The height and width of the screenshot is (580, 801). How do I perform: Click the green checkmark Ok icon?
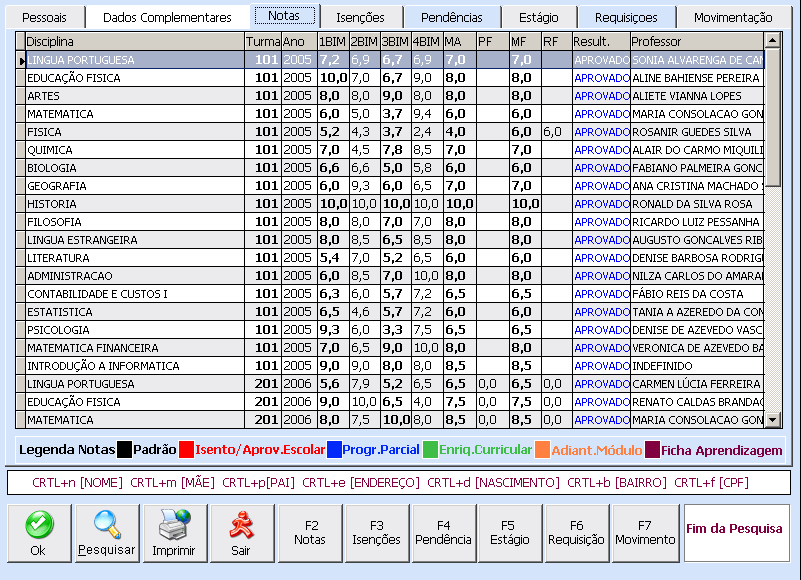[38, 525]
